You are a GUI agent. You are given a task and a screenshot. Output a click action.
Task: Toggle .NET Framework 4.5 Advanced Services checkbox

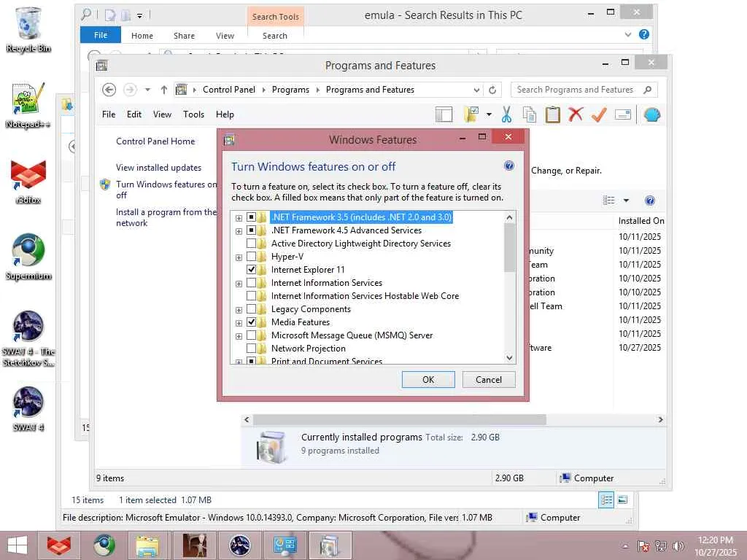251,230
